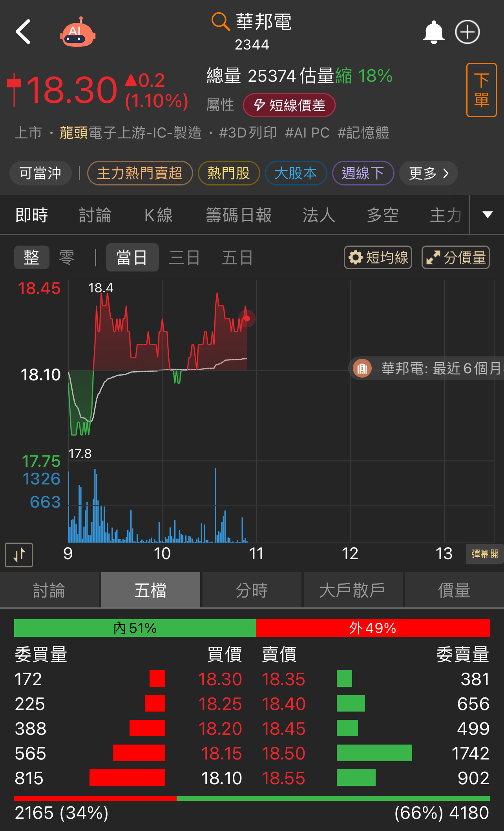Open the #AI PC hashtag
This screenshot has height=831, width=504.
307,133
